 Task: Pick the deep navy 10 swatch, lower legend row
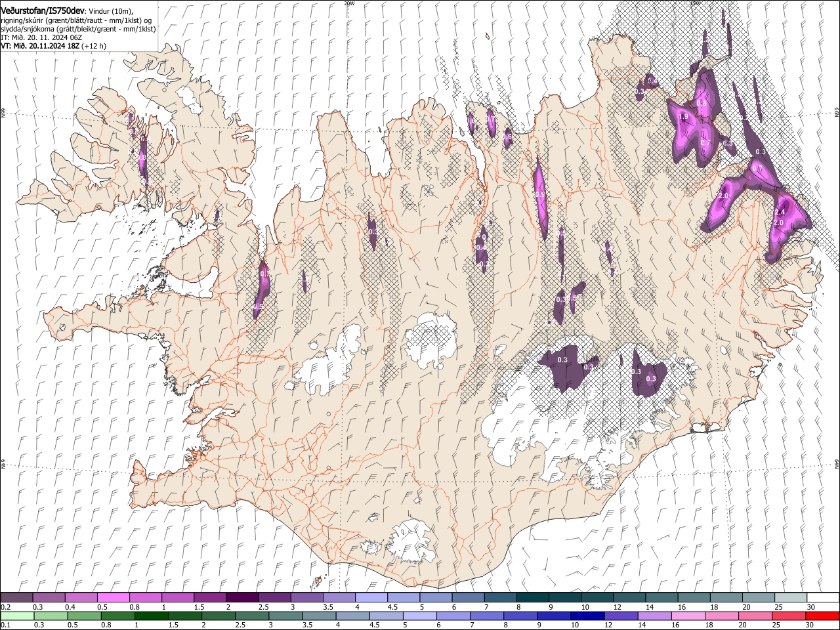pyautogui.click(x=587, y=616)
